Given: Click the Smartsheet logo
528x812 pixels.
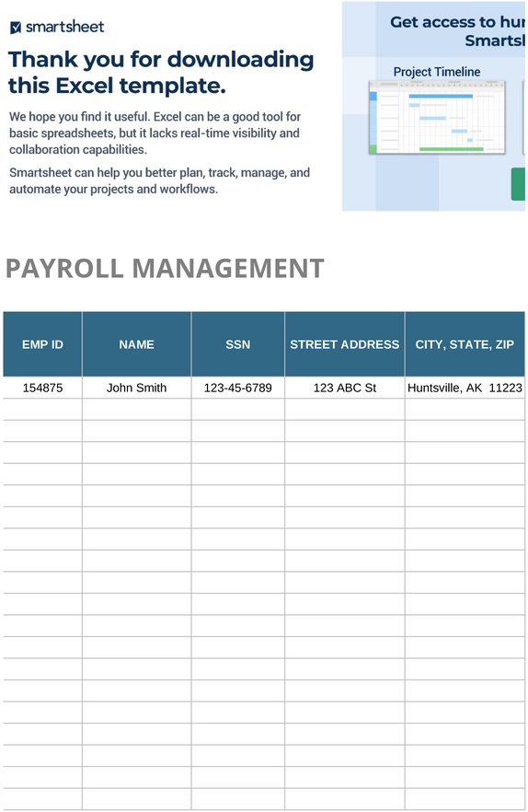Looking at the screenshot, I should click(57, 27).
